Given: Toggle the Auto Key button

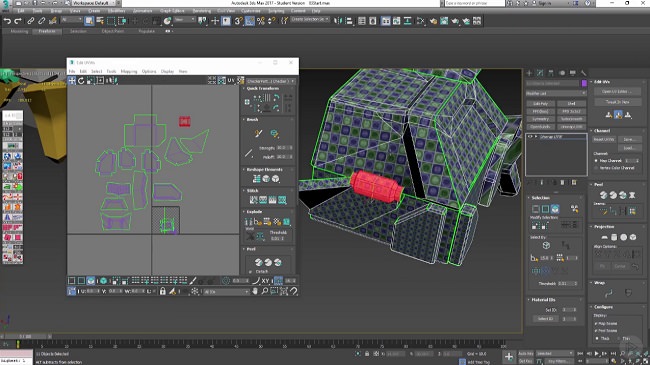Looking at the screenshot, I should [x=526, y=353].
